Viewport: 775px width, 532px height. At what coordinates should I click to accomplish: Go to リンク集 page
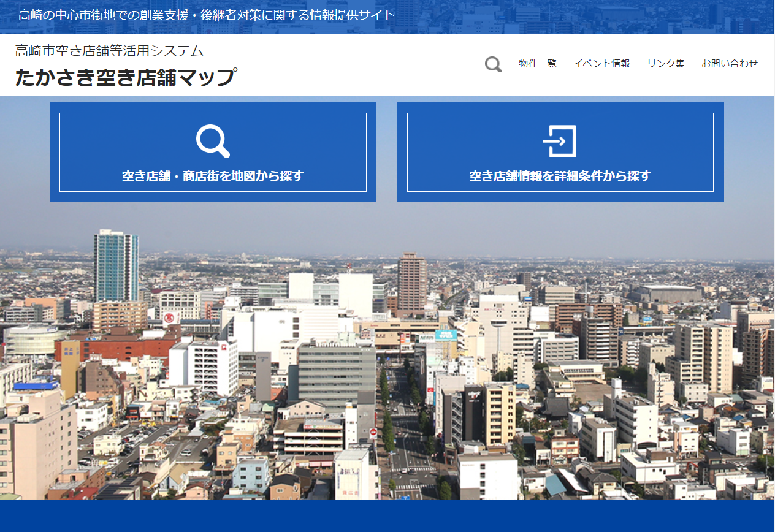click(666, 64)
